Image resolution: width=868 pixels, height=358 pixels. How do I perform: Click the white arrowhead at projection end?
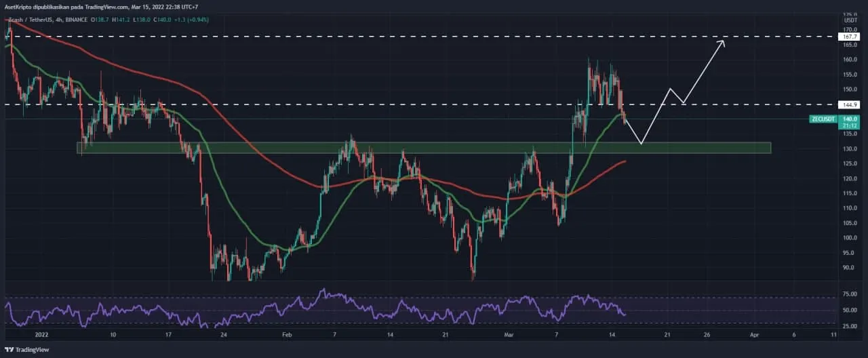pyautogui.click(x=722, y=43)
